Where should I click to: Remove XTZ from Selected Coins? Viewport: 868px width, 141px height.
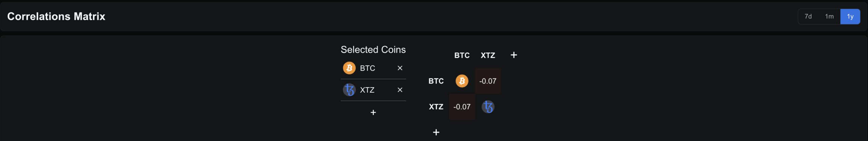pyautogui.click(x=400, y=90)
